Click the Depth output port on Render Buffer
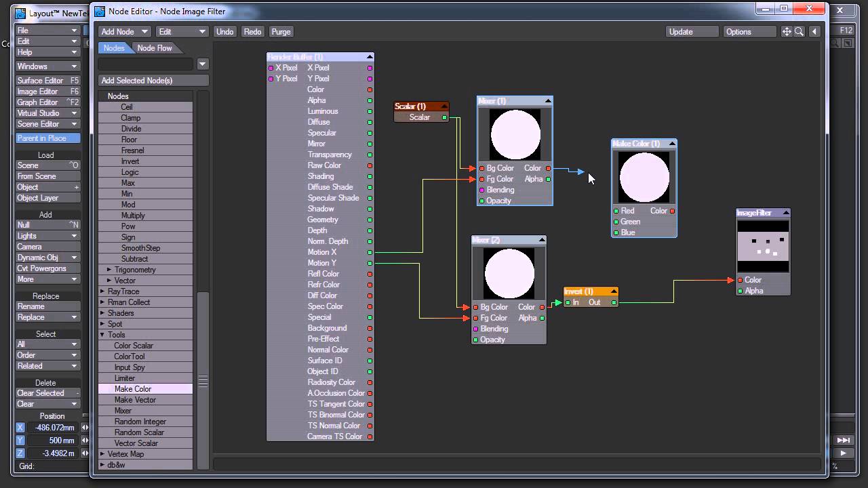868x488 pixels. [370, 230]
